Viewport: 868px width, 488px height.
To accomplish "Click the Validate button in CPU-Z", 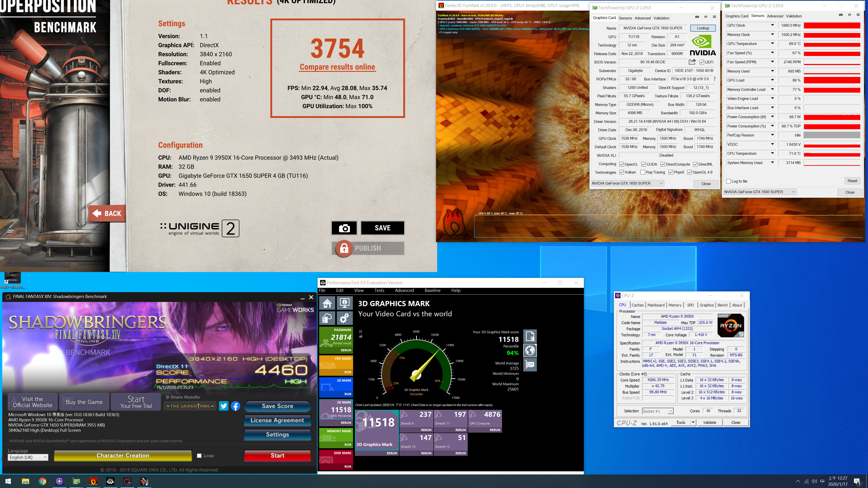I will pos(709,422).
